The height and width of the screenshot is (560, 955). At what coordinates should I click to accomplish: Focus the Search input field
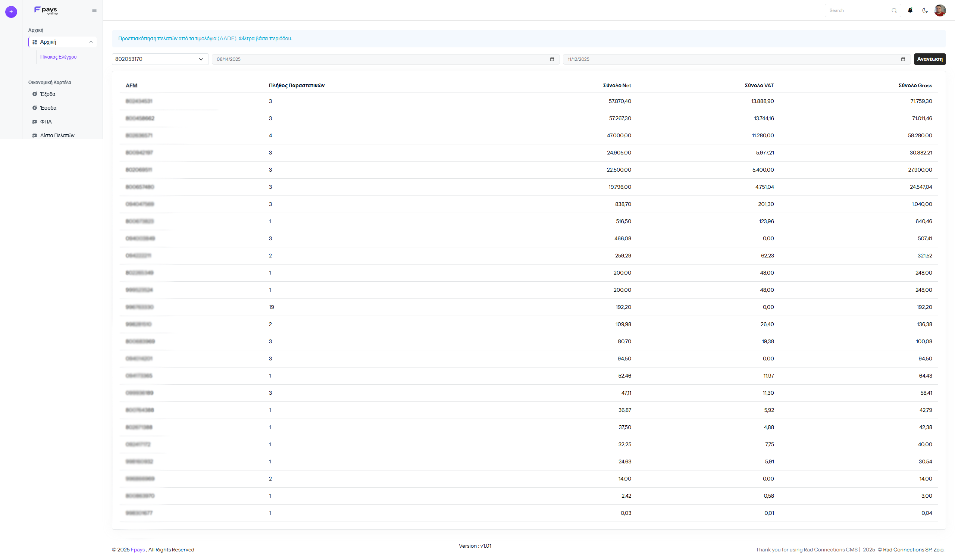click(858, 10)
